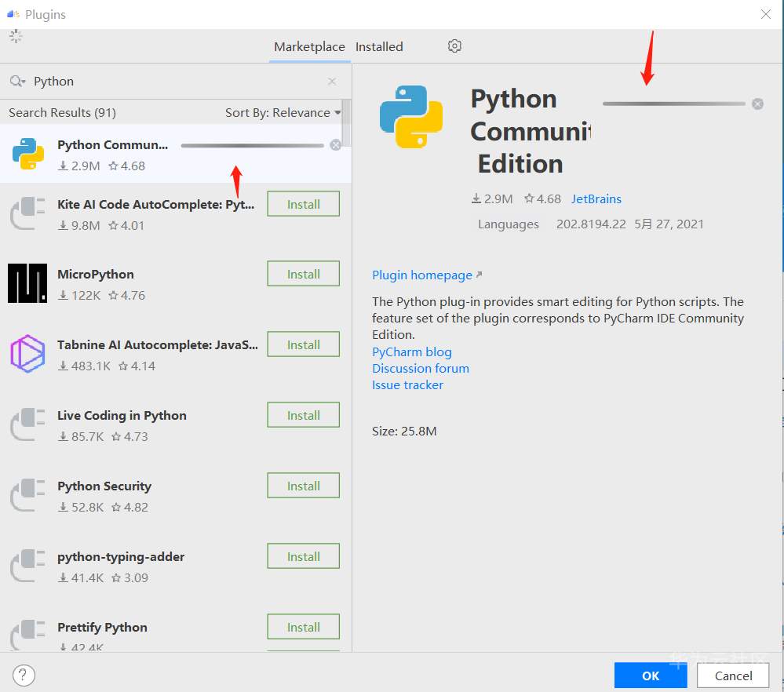Confirm with the OK button
The image size is (784, 692).
pos(651,676)
